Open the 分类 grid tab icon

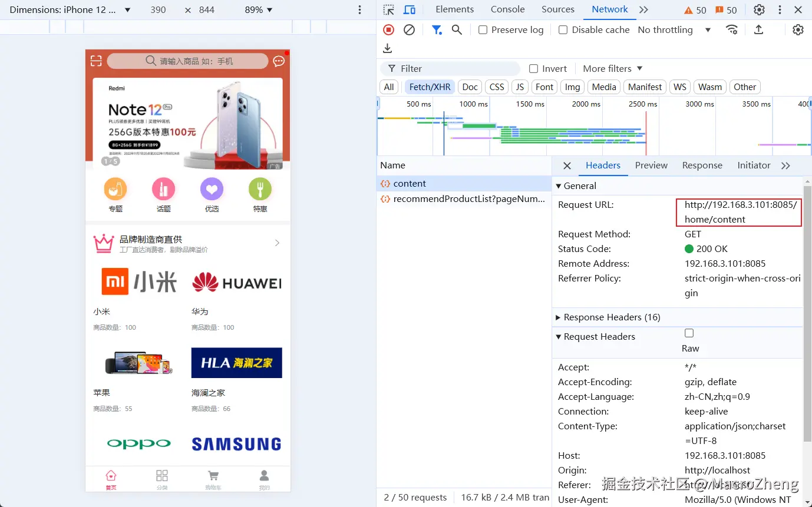click(x=162, y=476)
